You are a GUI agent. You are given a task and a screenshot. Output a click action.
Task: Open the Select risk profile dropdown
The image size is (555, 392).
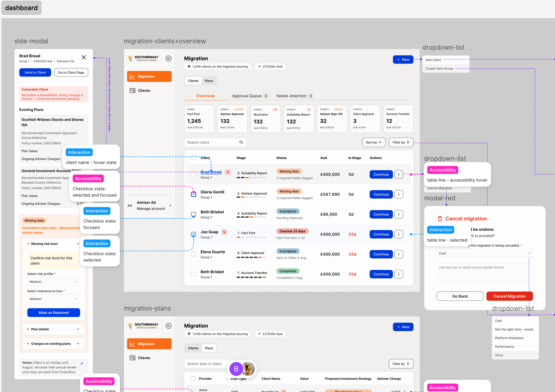(54, 281)
